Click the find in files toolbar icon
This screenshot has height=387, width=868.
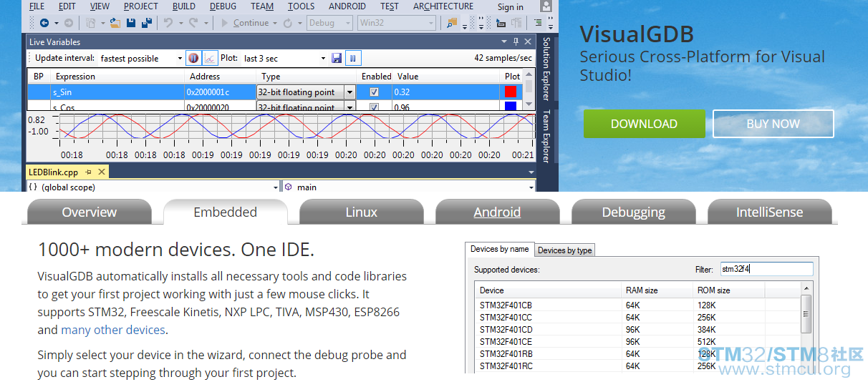point(452,23)
